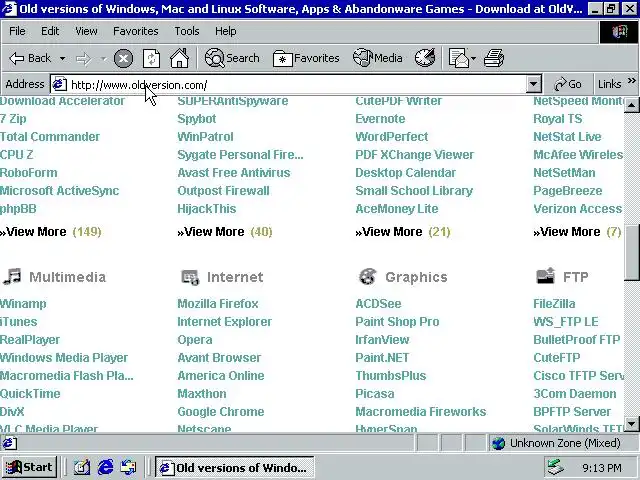Screen dimensions: 640x480
Task: Open the Media bar from toolbar
Action: point(378,58)
